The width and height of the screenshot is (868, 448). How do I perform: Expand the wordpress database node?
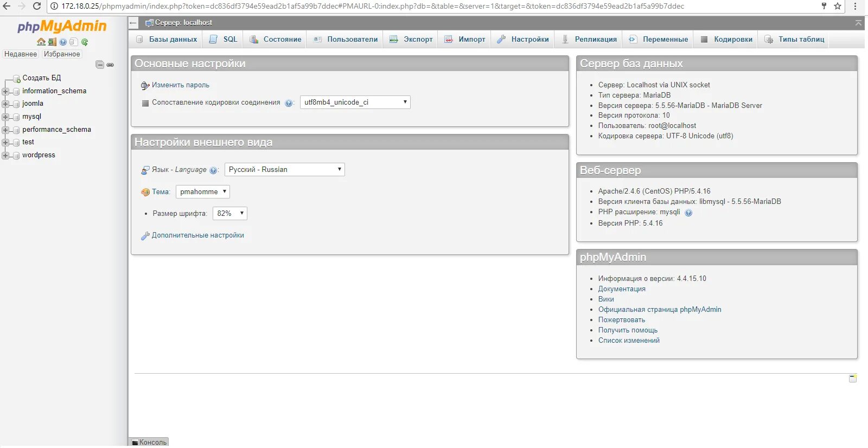(5, 155)
